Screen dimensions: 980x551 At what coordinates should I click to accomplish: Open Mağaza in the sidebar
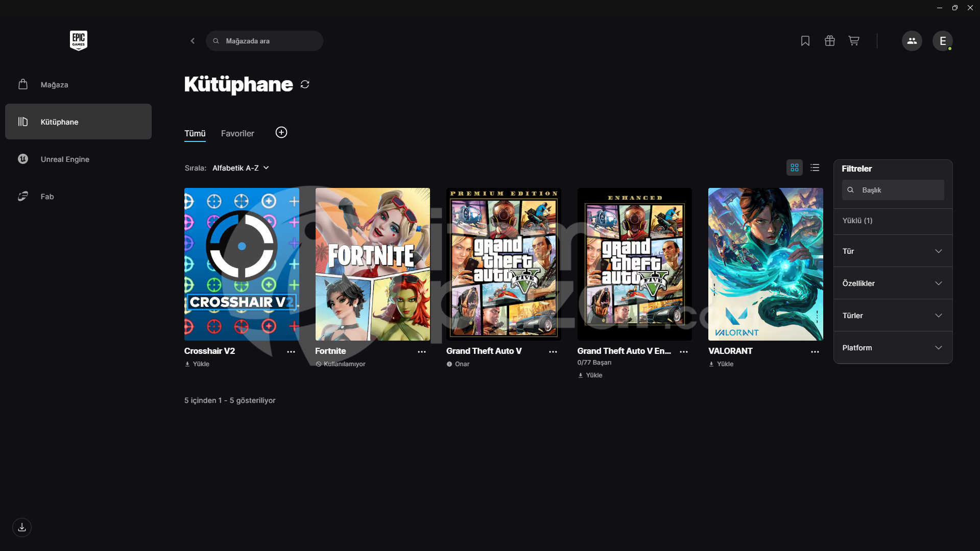pos(78,85)
